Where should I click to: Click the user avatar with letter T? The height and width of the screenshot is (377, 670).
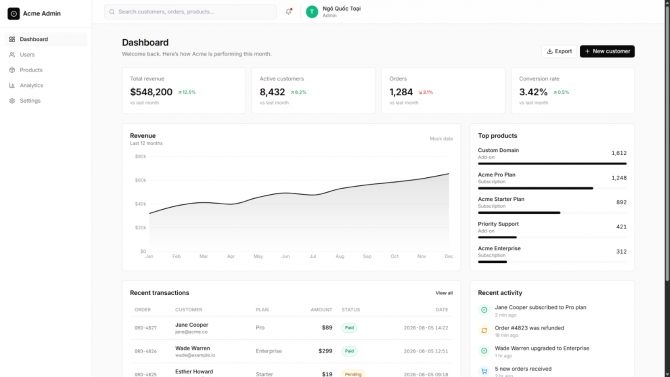(312, 12)
